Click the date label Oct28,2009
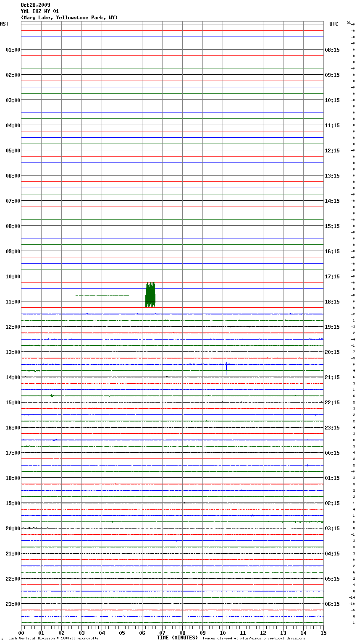 coord(35,5)
